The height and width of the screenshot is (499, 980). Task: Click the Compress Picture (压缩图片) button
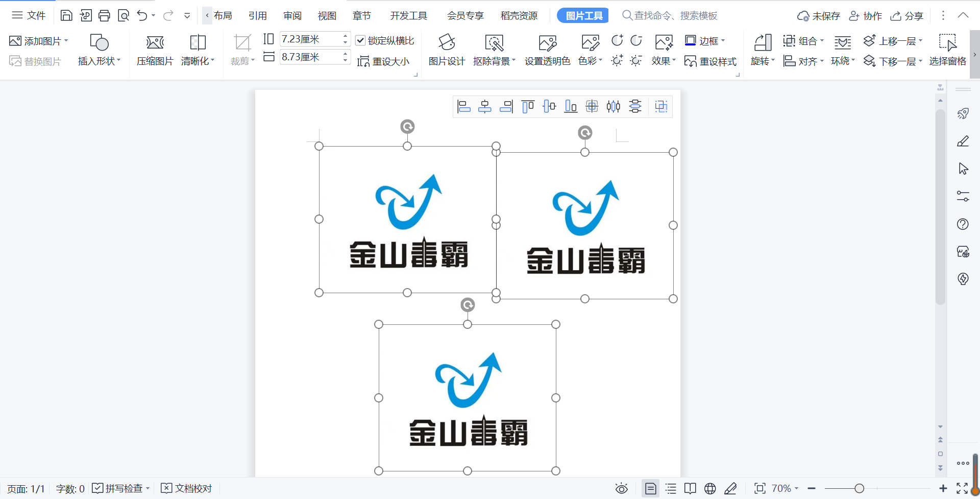(x=155, y=50)
